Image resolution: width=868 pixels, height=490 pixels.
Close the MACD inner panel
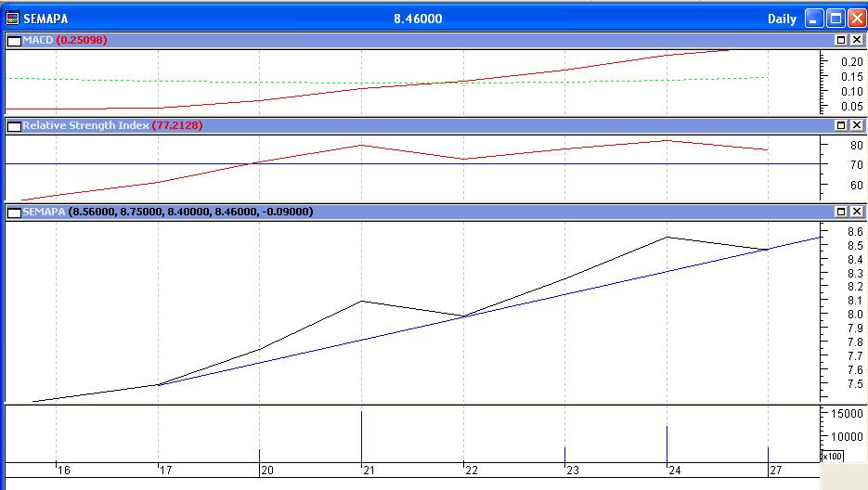pyautogui.click(x=856, y=40)
